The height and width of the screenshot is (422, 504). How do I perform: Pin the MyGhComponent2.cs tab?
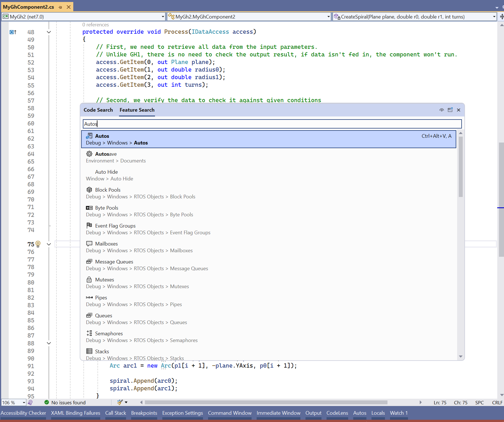(60, 7)
